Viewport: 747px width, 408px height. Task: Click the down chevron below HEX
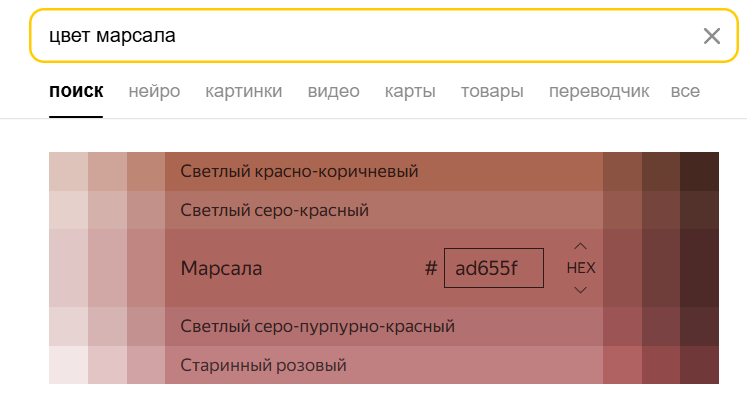pyautogui.click(x=580, y=290)
